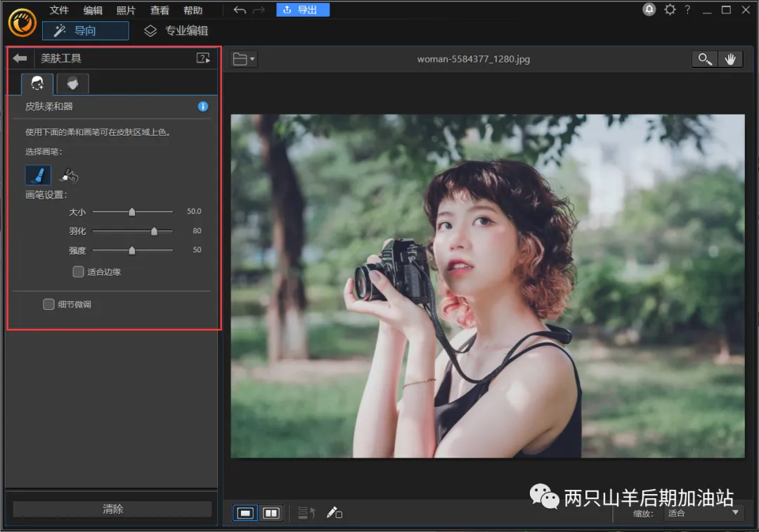Click the blue info icon for 皮肤柔和器
This screenshot has width=759, height=532.
tap(203, 107)
